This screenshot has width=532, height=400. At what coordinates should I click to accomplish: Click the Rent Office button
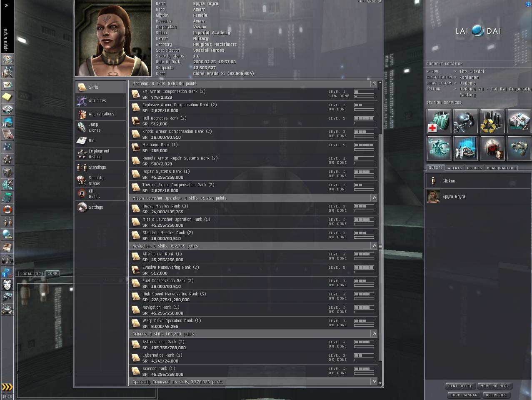coord(460,386)
